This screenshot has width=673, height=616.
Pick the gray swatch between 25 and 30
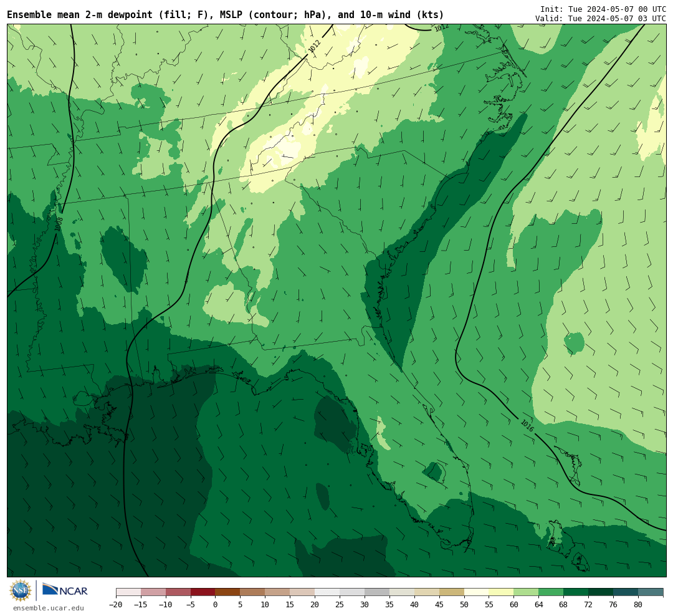point(352,592)
